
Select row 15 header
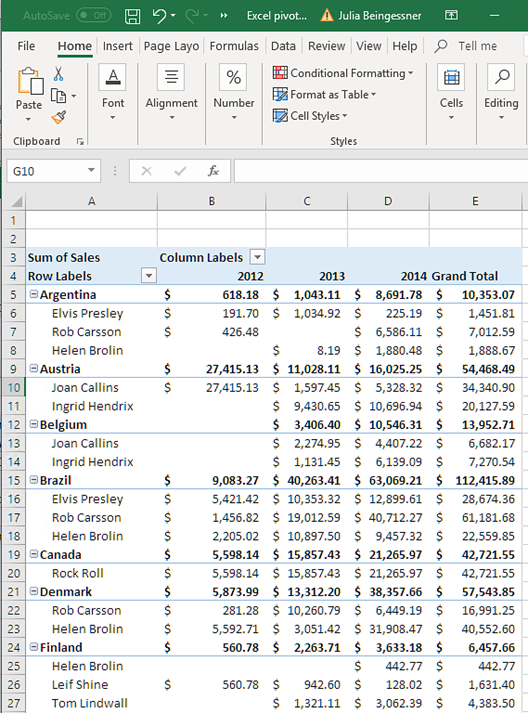pyautogui.click(x=14, y=480)
